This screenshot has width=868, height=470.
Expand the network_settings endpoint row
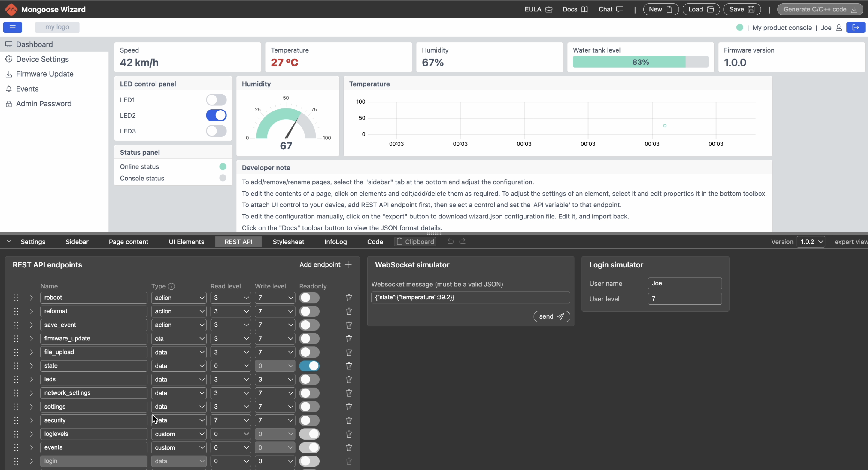coord(31,393)
